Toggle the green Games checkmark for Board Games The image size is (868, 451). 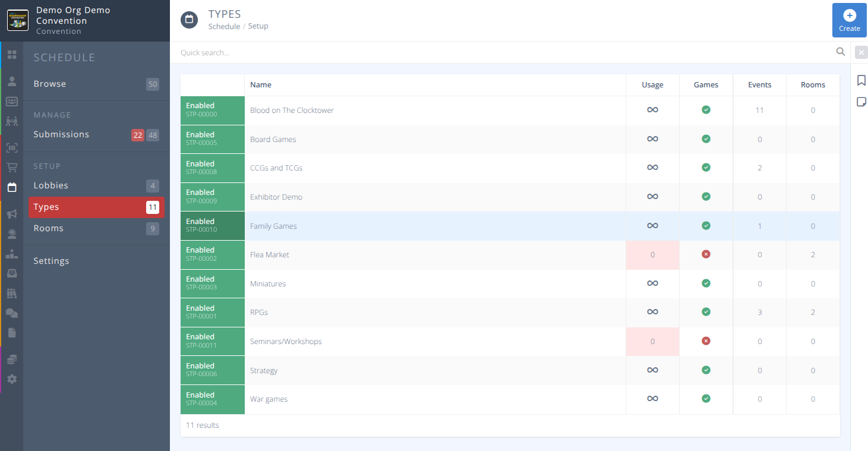(706, 139)
